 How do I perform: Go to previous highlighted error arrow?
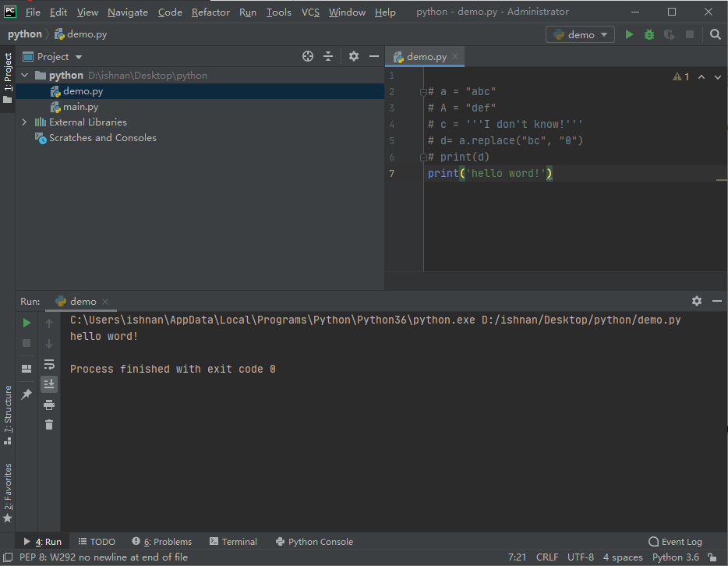[x=701, y=77]
